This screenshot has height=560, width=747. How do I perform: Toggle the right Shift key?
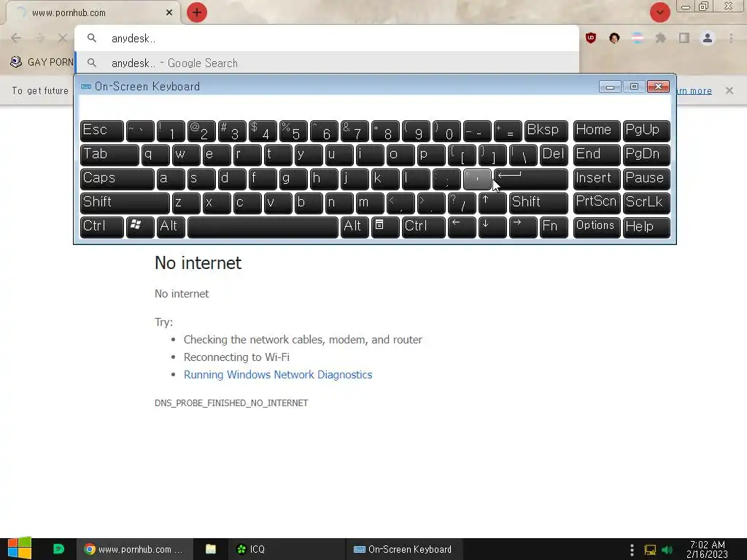coord(539,203)
